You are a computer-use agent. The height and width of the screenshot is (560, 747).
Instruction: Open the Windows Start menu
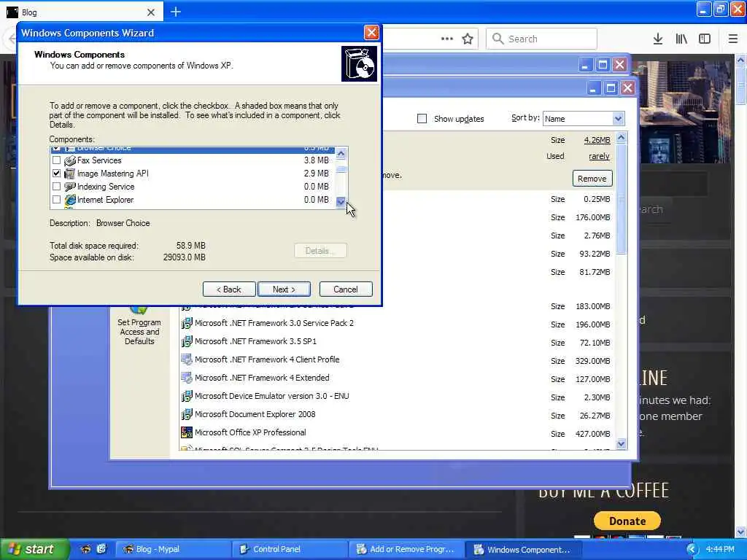(x=34, y=549)
